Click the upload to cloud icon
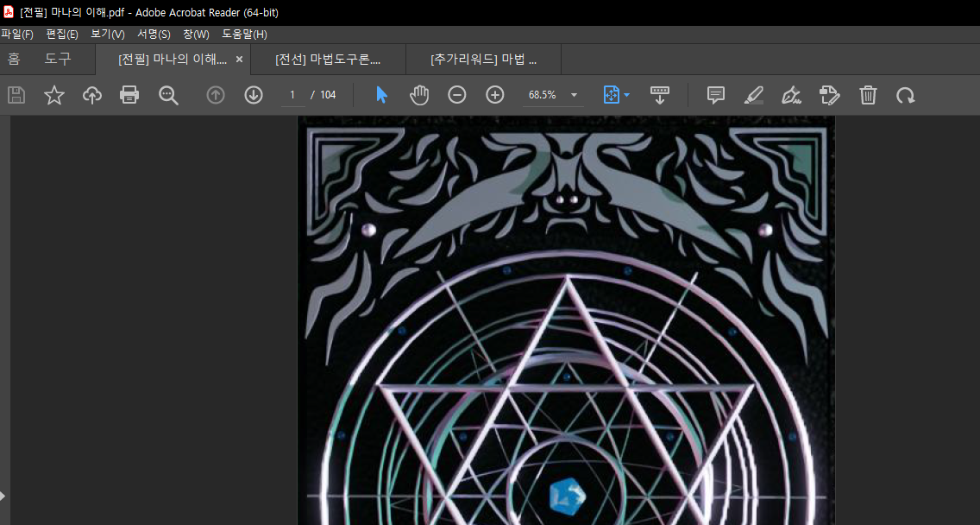The height and width of the screenshot is (525, 980). coord(92,95)
